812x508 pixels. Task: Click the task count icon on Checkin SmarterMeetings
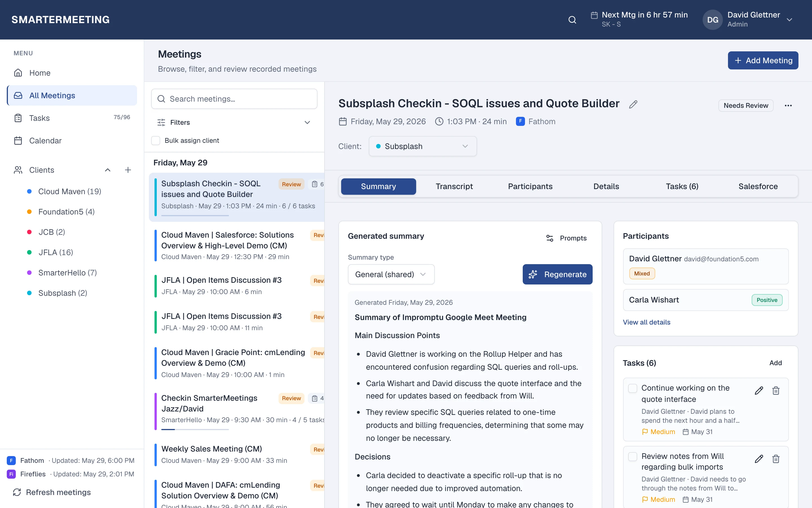point(314,398)
